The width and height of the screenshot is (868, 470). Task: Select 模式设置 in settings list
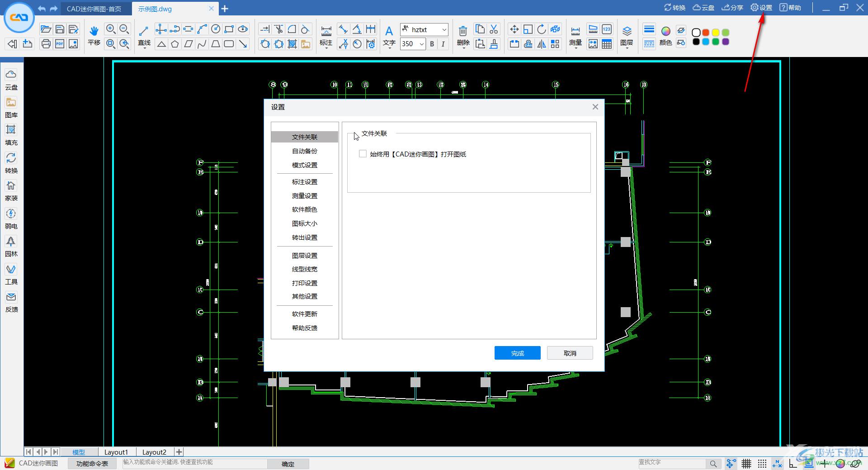click(305, 165)
